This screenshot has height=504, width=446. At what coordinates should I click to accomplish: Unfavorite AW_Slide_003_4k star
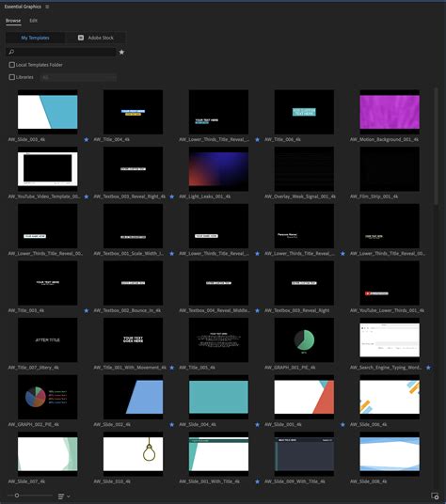coord(87,139)
